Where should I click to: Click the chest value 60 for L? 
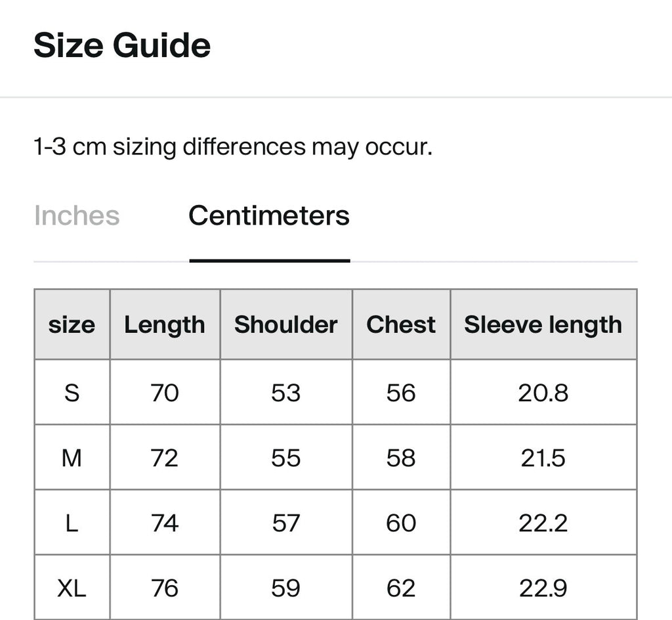pyautogui.click(x=401, y=523)
